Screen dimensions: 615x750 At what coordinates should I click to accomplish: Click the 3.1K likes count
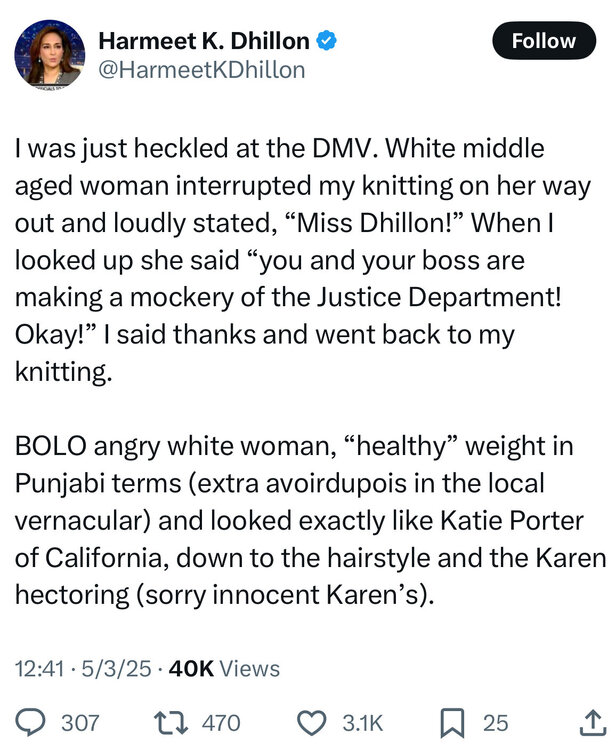tap(364, 722)
